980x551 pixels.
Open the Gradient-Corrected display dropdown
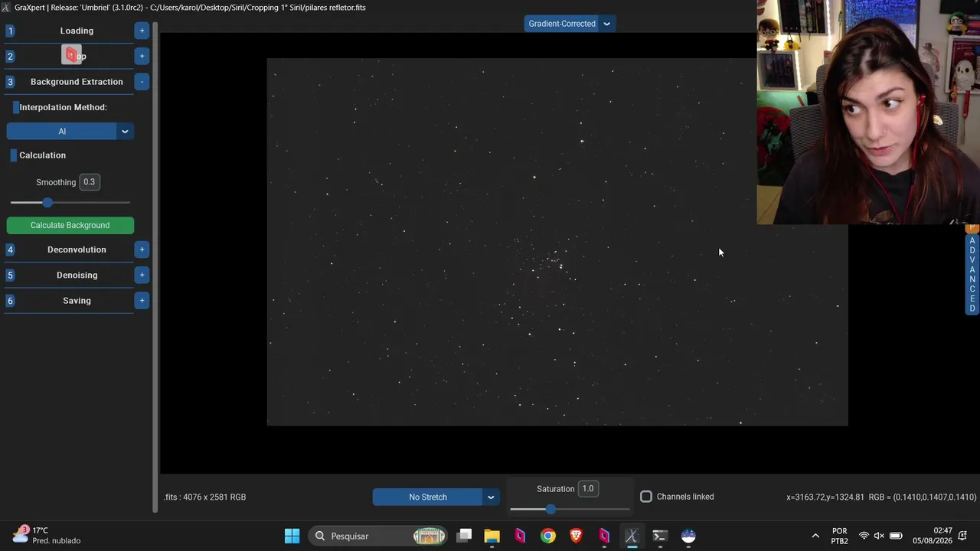606,24
